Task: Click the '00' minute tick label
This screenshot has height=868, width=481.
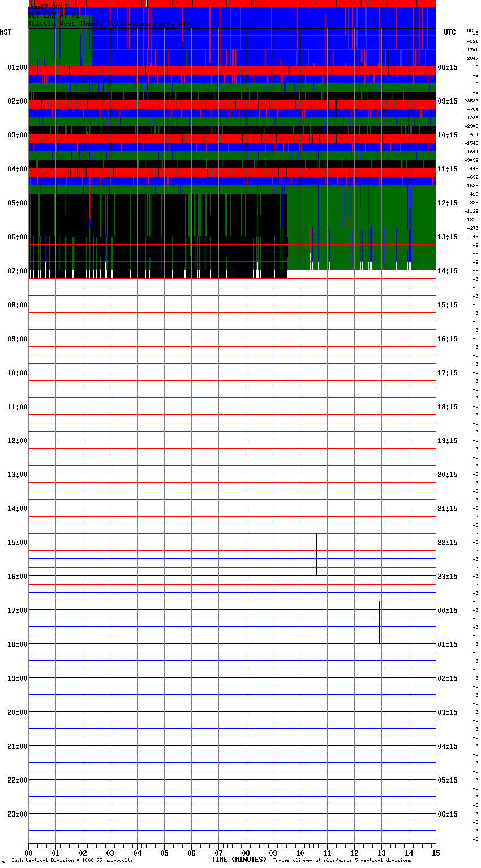Action: click(28, 853)
